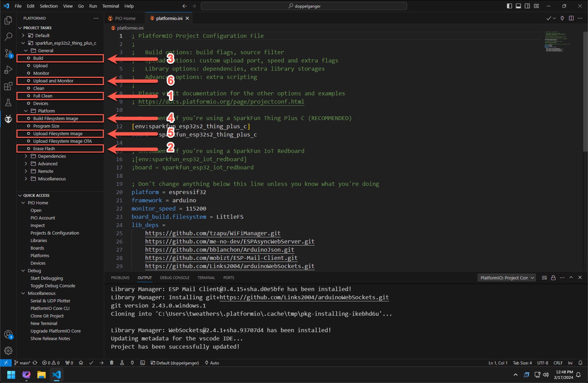Close the platformio.ini tab
The width and height of the screenshot is (588, 383).
[187, 18]
